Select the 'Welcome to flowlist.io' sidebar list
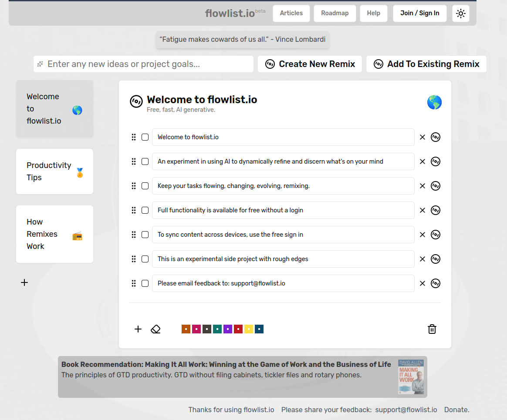The height and width of the screenshot is (420, 507). 54,109
